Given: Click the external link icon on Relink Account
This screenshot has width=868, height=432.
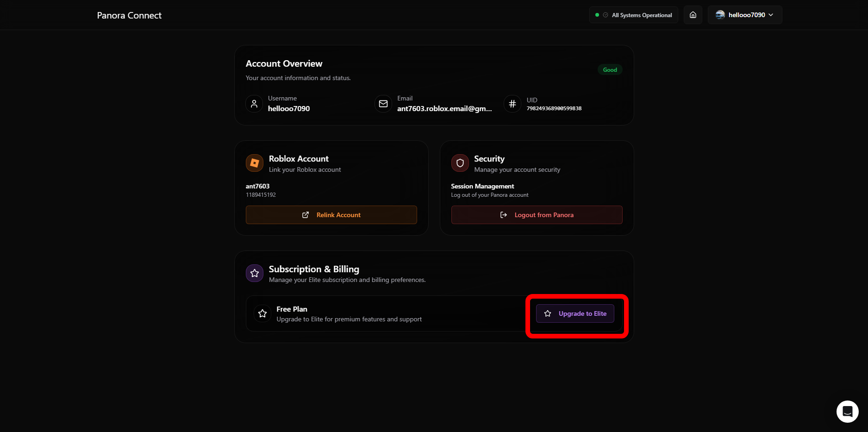Looking at the screenshot, I should pyautogui.click(x=306, y=215).
